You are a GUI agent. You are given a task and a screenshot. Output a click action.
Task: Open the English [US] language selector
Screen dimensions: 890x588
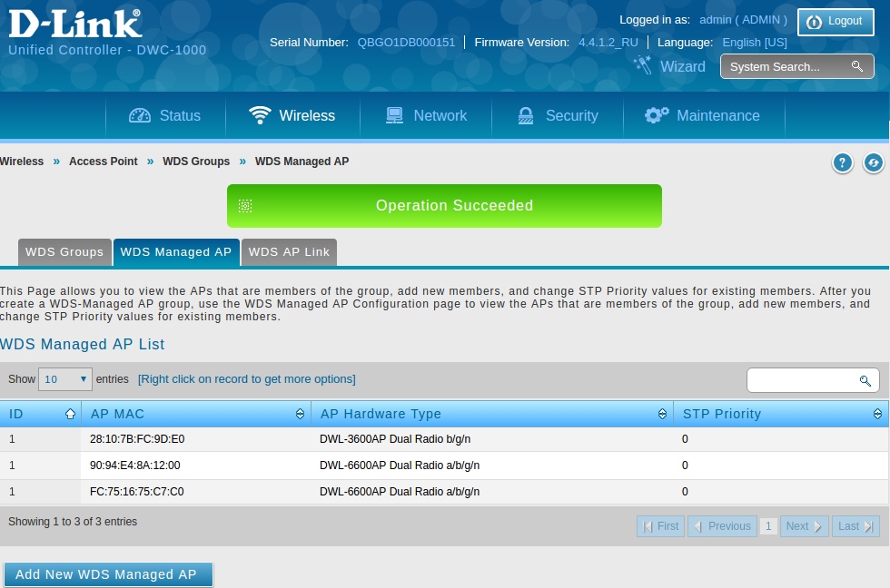pyautogui.click(x=754, y=43)
